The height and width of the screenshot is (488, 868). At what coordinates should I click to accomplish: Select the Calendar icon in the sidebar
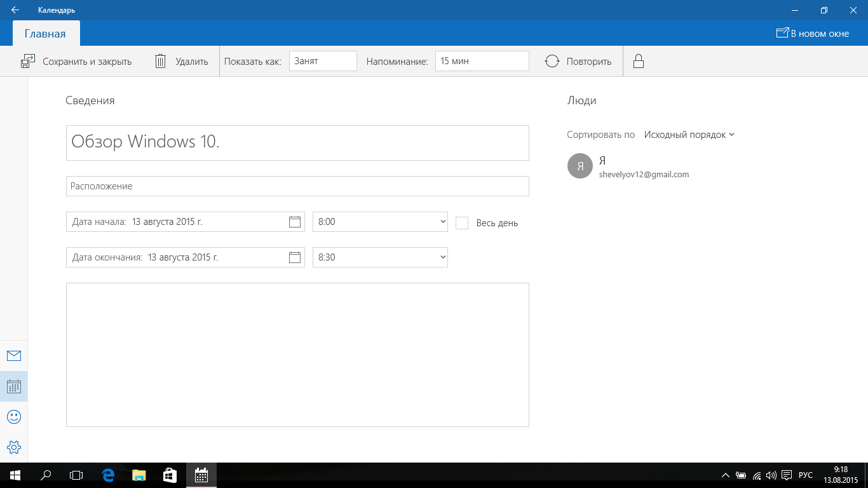point(13,386)
